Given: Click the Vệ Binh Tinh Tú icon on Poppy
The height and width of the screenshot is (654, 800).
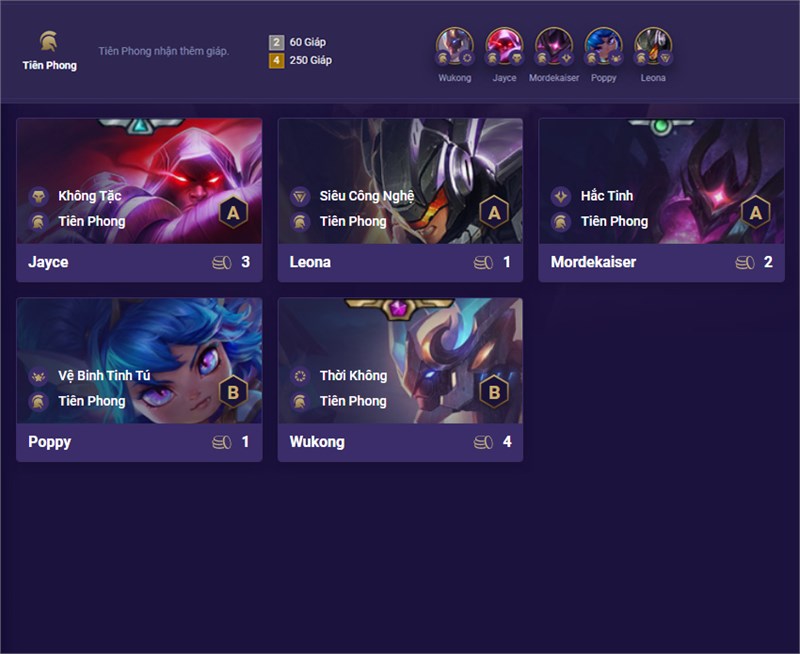Looking at the screenshot, I should (x=39, y=376).
